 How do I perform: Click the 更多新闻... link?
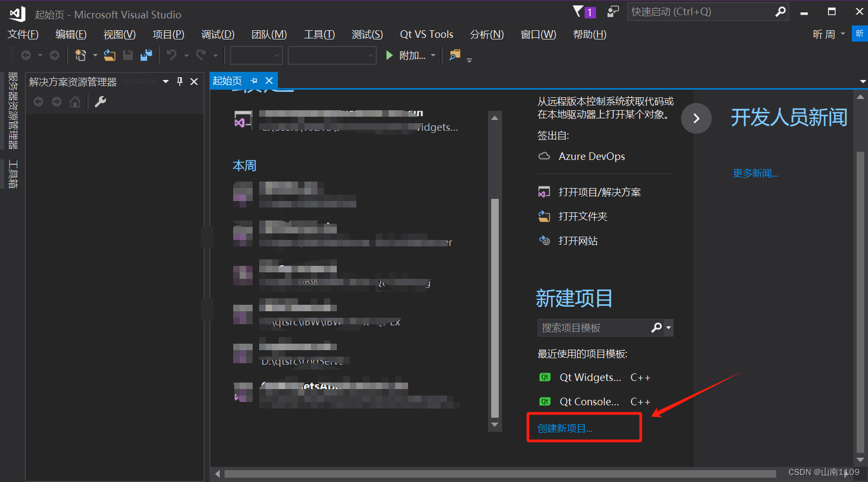pos(755,173)
